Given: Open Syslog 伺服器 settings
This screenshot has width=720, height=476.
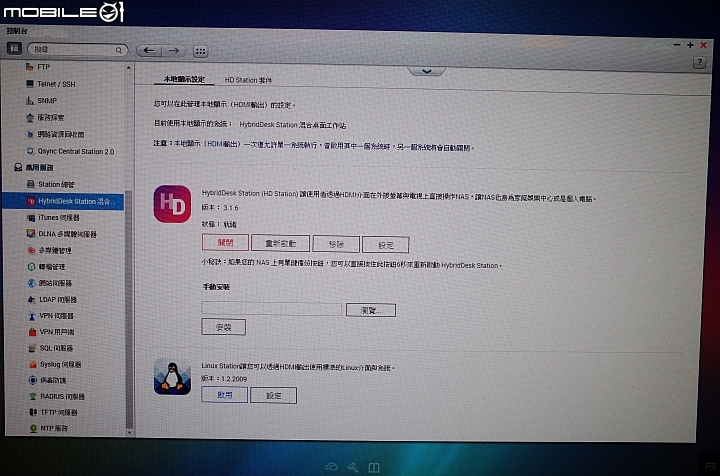Looking at the screenshot, I should pos(55,364).
